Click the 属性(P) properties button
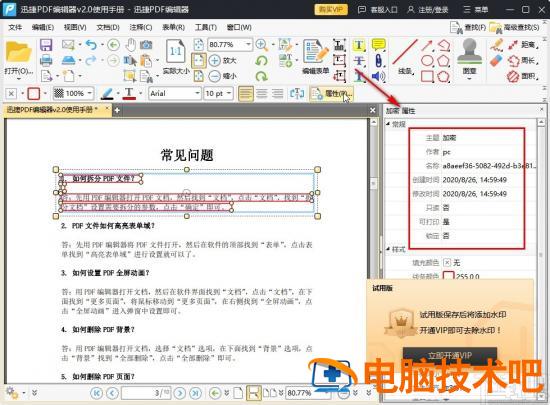 [331, 94]
